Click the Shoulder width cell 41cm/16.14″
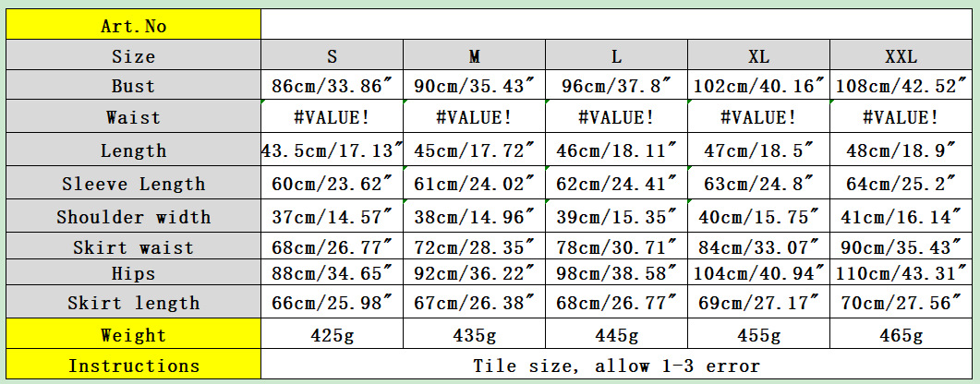The height and width of the screenshot is (384, 980). pyautogui.click(x=901, y=218)
